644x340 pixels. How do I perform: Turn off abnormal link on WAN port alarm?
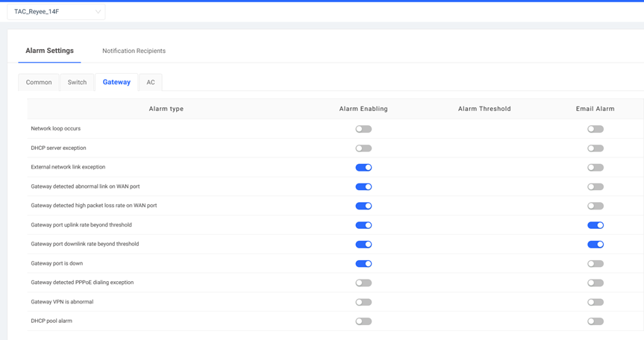point(363,186)
